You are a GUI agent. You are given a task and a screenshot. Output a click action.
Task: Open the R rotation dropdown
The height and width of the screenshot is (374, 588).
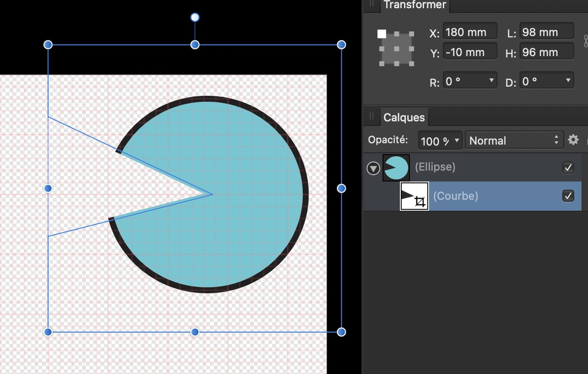click(x=470, y=81)
